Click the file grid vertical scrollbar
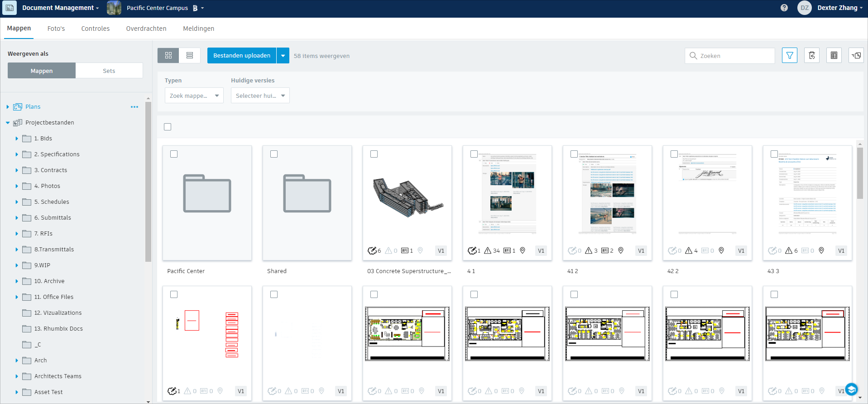This screenshot has height=404, width=868. [x=860, y=173]
